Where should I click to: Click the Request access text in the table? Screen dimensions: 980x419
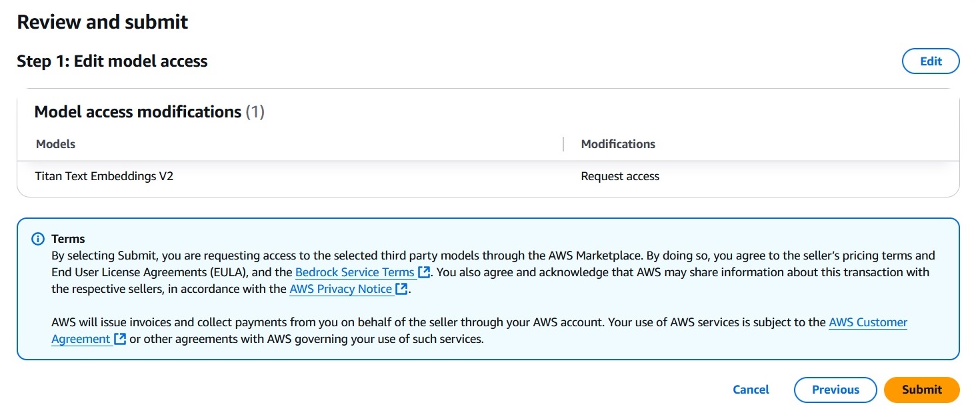pos(619,175)
